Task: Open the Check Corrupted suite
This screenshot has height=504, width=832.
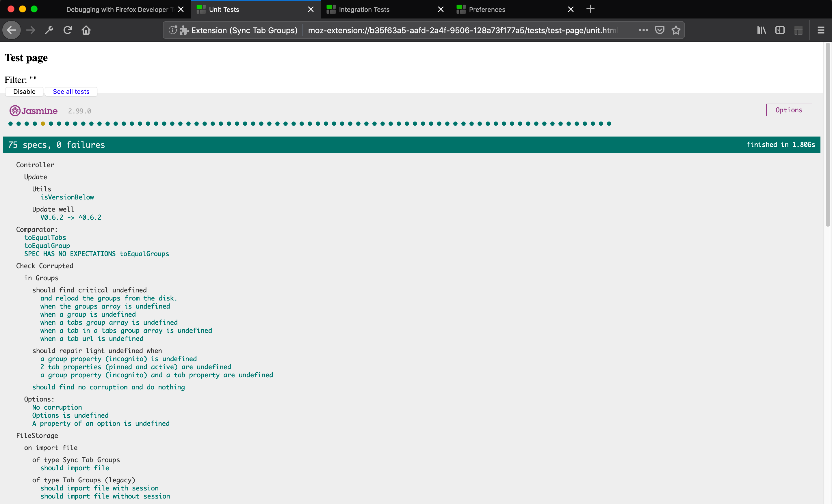Action: [44, 266]
